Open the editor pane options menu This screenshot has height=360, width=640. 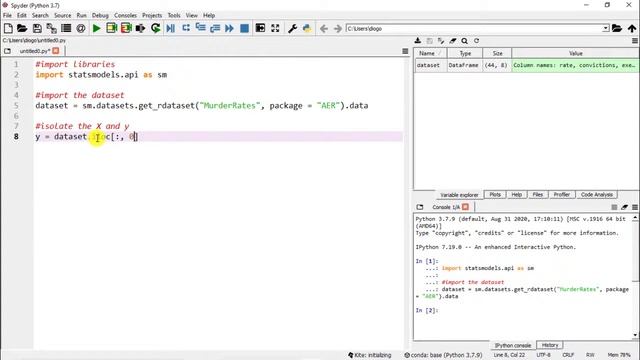point(405,51)
